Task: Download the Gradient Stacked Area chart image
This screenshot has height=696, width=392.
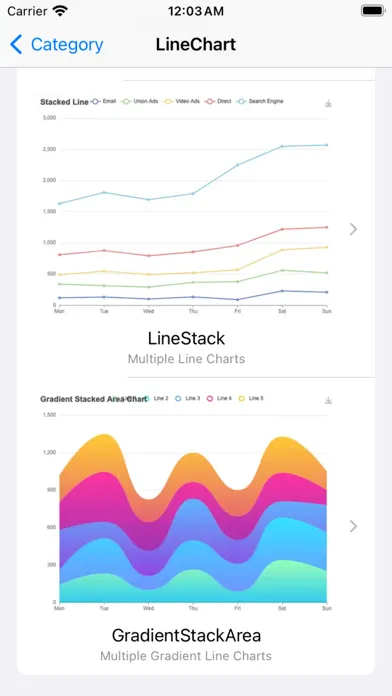Action: 328,400
